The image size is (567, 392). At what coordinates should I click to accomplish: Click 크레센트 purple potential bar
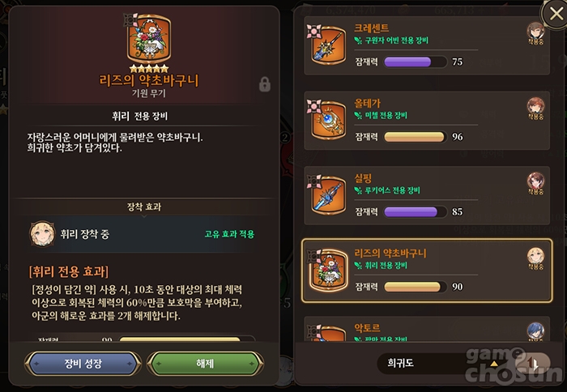pos(415,62)
